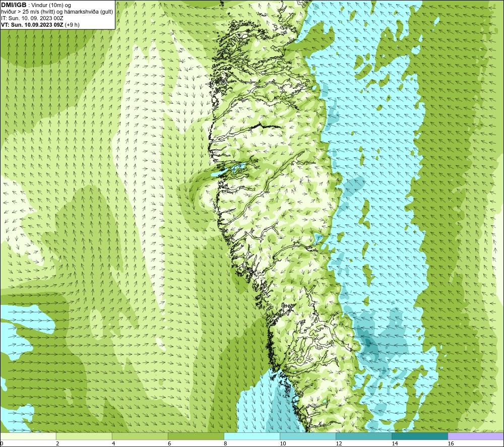The width and height of the screenshot is (504, 447).
Task: Click the legend scale label "8"
Action: [225, 444]
